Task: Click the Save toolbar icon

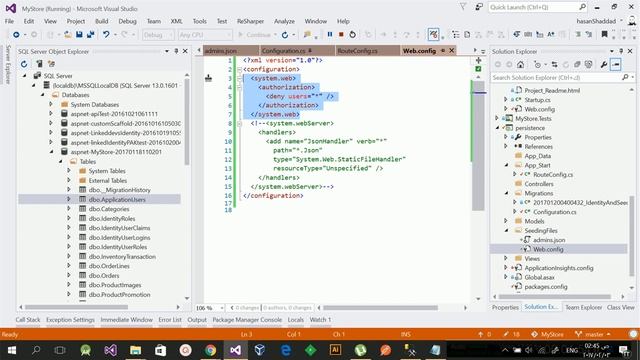Action: 79,35
